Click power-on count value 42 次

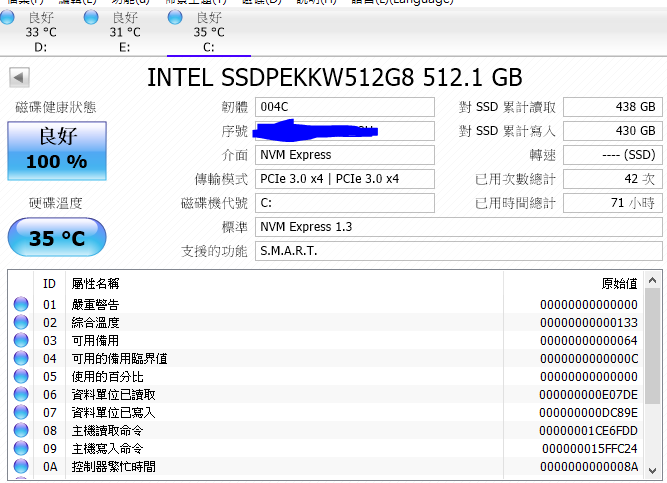613,179
